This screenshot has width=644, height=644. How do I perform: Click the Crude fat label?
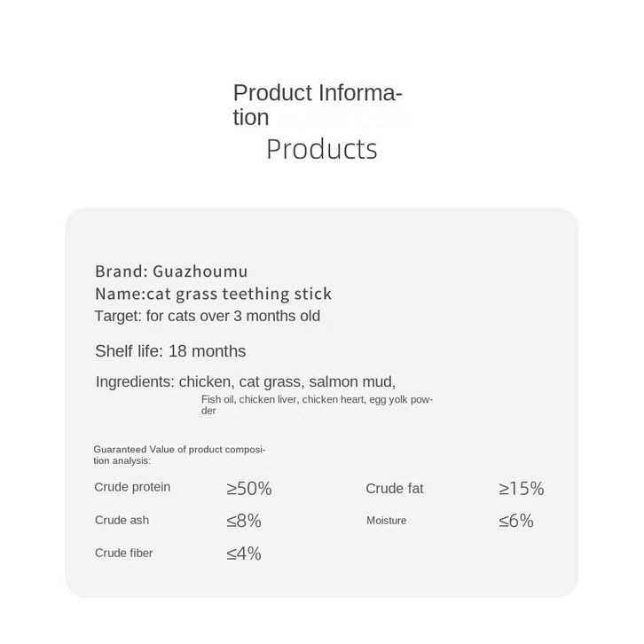tap(394, 489)
